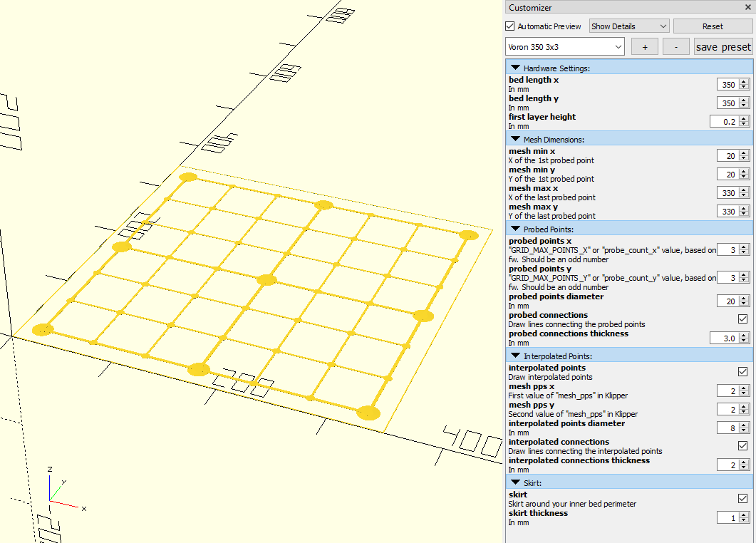This screenshot has width=756, height=543.
Task: Click the Reset button
Action: click(713, 26)
